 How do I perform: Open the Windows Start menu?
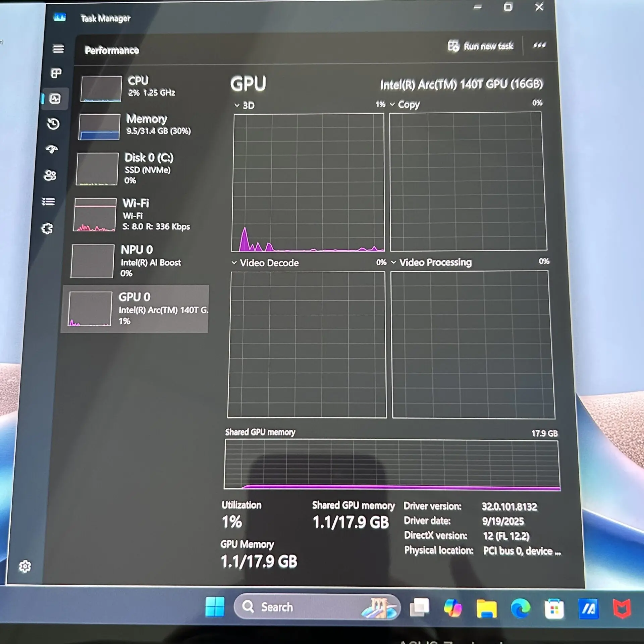215,607
